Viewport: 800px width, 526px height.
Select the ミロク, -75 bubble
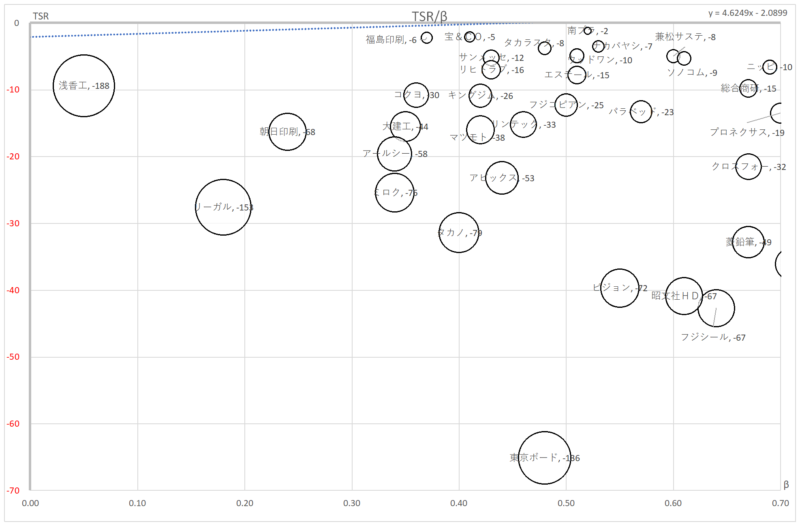(394, 192)
